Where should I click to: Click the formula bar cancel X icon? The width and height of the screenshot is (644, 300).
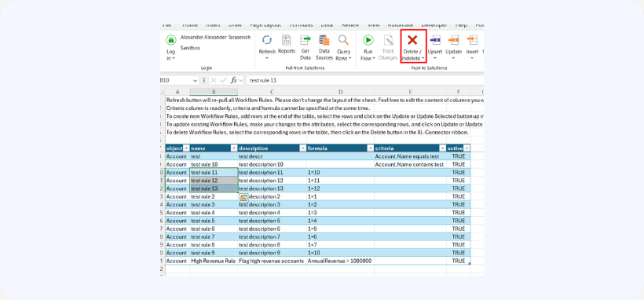tap(214, 81)
